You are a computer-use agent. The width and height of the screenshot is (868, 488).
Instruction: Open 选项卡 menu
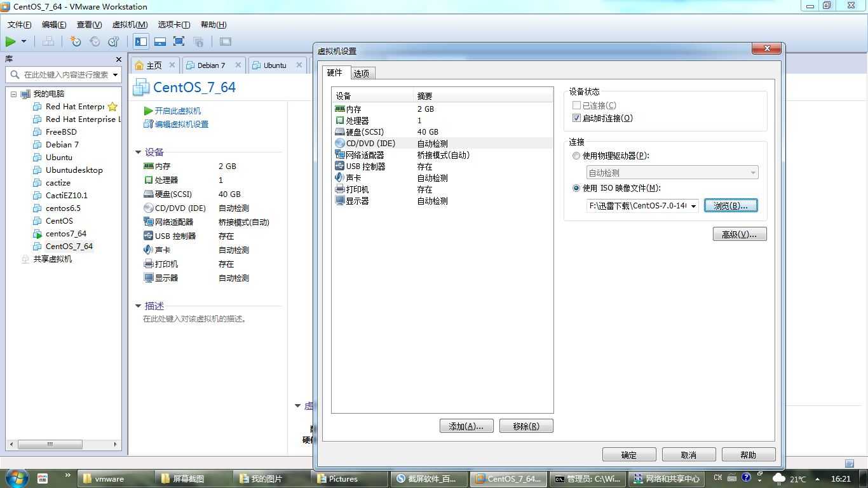[174, 25]
